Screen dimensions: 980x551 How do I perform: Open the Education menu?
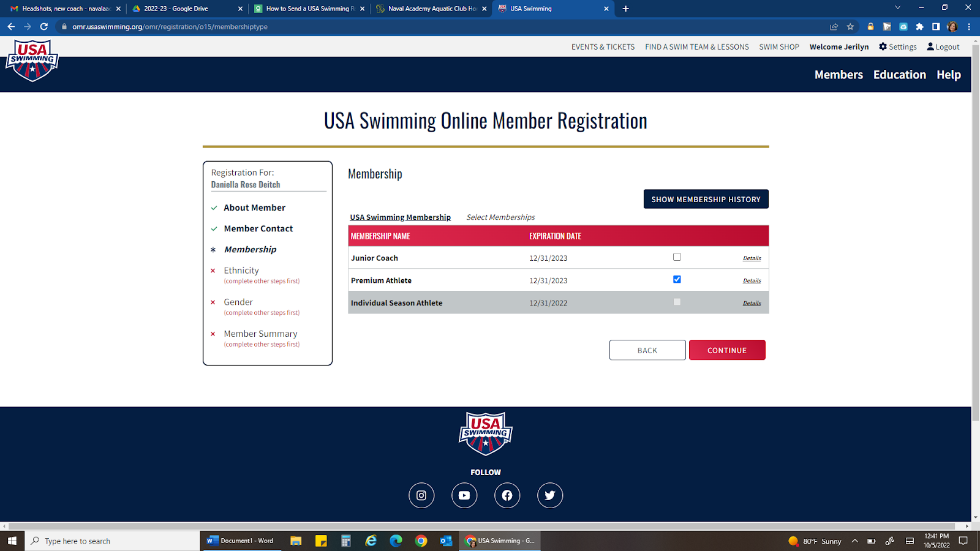pos(900,75)
